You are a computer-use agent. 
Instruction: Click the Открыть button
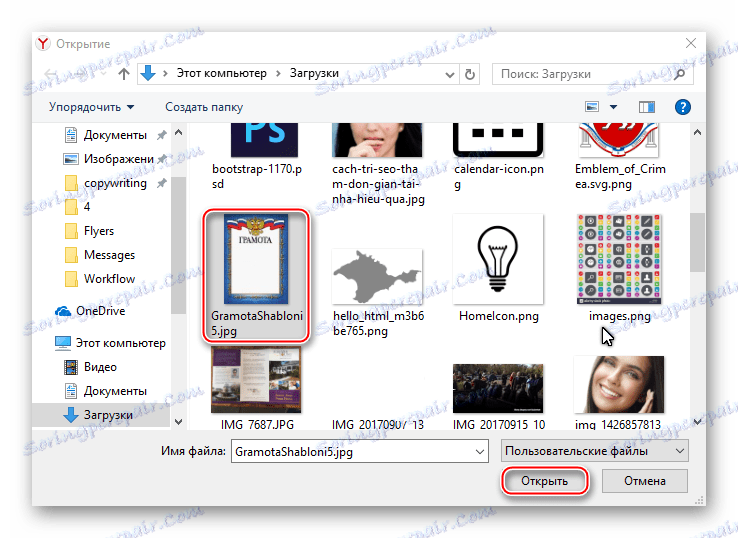point(545,481)
